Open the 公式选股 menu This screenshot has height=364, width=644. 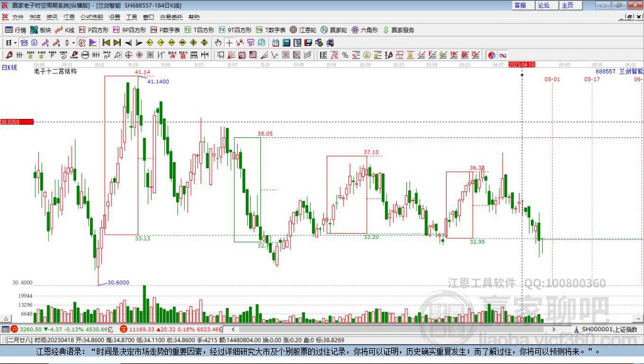(92, 17)
